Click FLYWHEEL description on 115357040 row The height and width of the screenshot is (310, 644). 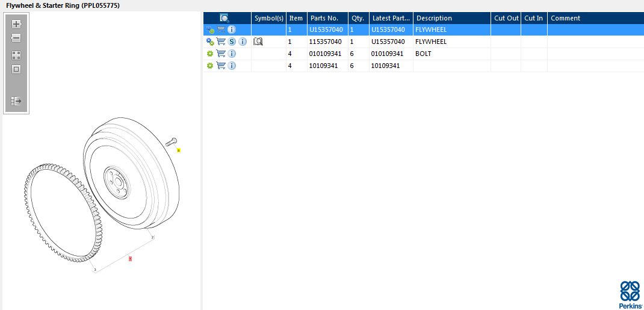(431, 42)
